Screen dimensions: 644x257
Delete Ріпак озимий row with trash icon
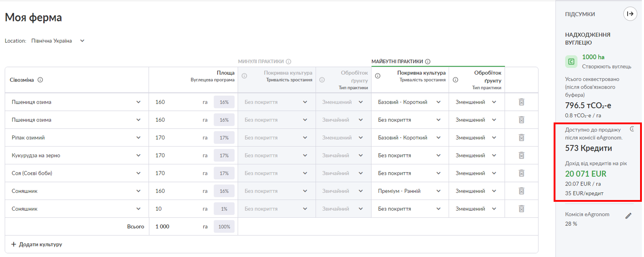click(521, 137)
